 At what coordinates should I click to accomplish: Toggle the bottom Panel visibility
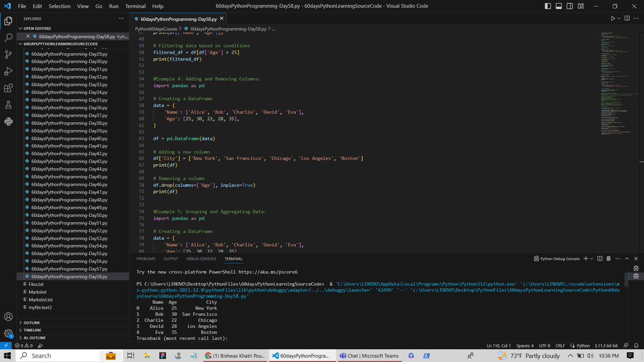click(559, 6)
